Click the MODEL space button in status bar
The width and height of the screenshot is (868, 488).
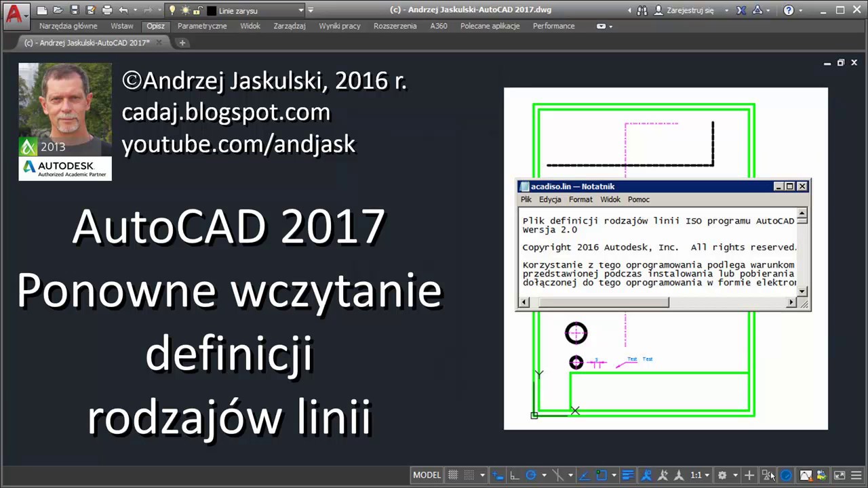click(427, 475)
